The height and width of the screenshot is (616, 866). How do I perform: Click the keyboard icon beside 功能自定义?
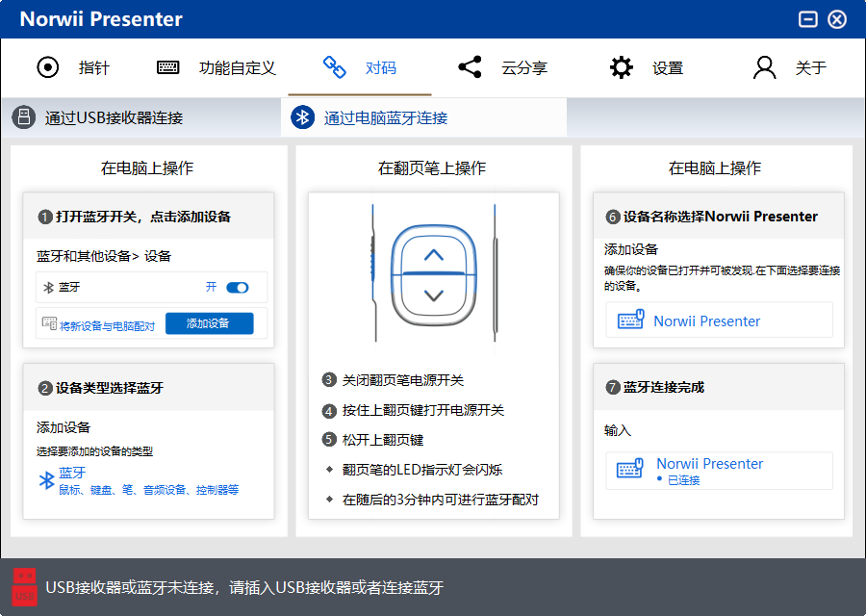pyautogui.click(x=167, y=67)
